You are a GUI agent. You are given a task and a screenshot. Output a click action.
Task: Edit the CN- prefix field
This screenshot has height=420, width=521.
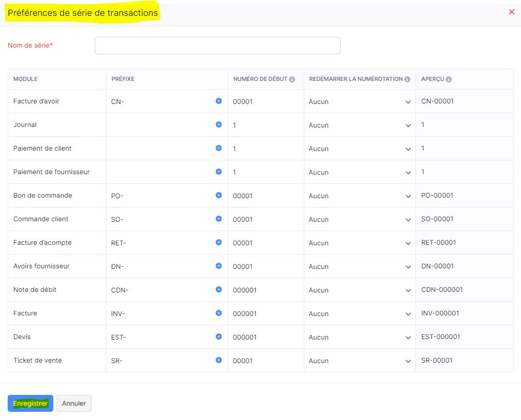[x=161, y=102]
